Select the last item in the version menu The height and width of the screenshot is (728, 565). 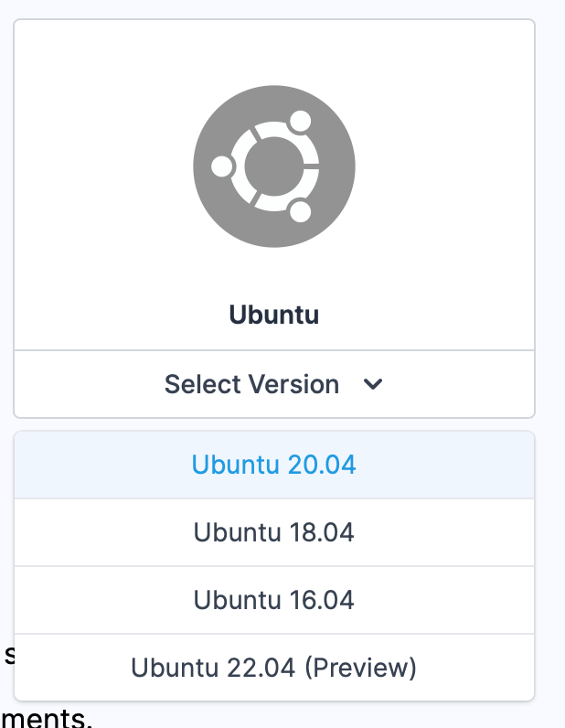click(x=274, y=668)
